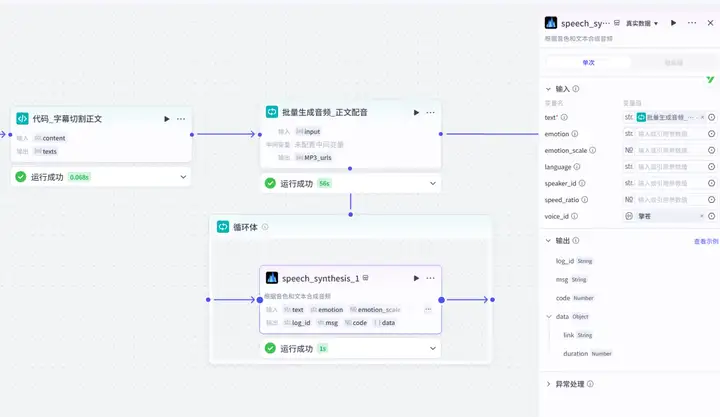Screen dimensions: 720x417
Task: Show the info tooltip for emotion_scale parameter
Action: pyautogui.click(x=592, y=150)
